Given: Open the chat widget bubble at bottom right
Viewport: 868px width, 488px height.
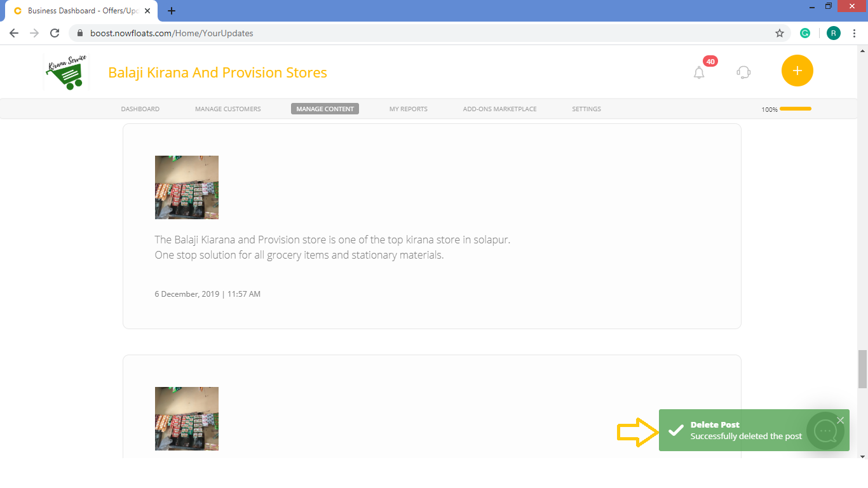Looking at the screenshot, I should (x=825, y=431).
